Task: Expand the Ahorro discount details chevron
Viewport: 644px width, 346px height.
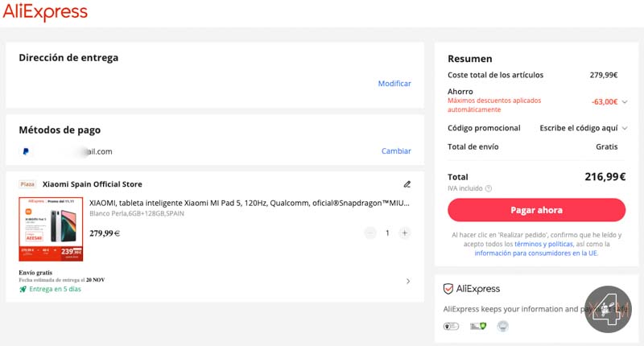Action: tap(625, 102)
